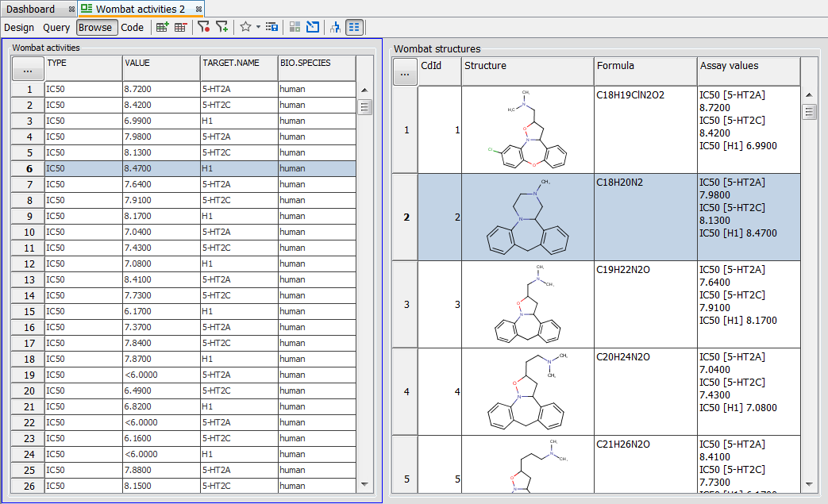The width and height of the screenshot is (828, 504).
Task: Close the Wombat activities 2 tab
Action: [x=198, y=9]
